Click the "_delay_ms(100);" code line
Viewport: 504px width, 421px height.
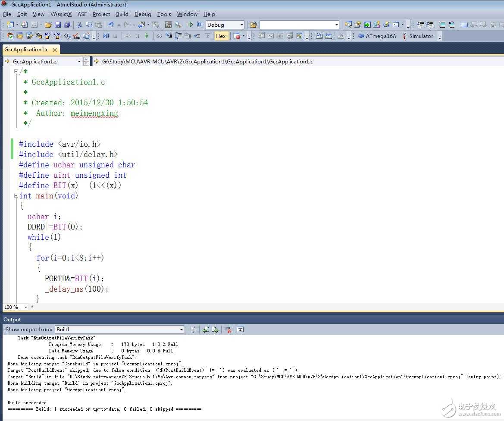click(76, 289)
